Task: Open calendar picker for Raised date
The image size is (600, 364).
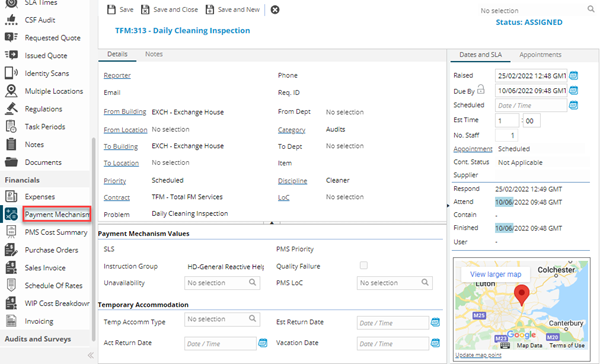Action: (x=573, y=76)
